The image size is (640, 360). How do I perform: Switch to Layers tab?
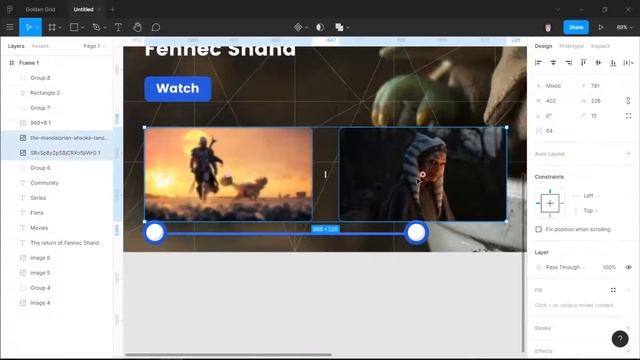click(x=16, y=46)
